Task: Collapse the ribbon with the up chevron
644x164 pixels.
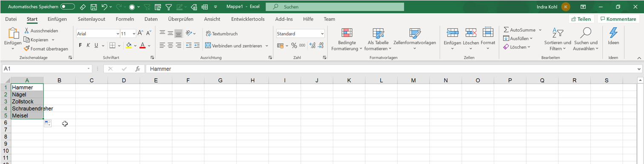Action: click(639, 58)
